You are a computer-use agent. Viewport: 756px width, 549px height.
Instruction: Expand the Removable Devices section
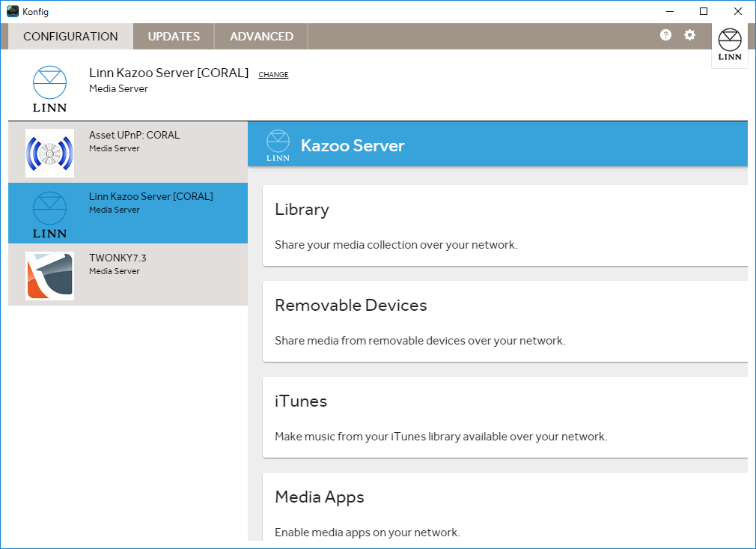(504, 321)
